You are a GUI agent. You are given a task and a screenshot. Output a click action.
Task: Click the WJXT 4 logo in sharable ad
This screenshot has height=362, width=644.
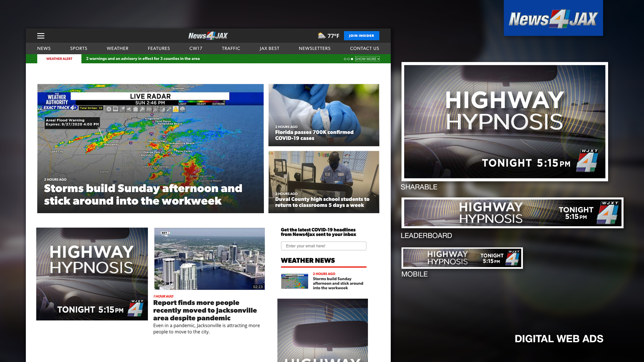[x=588, y=160]
